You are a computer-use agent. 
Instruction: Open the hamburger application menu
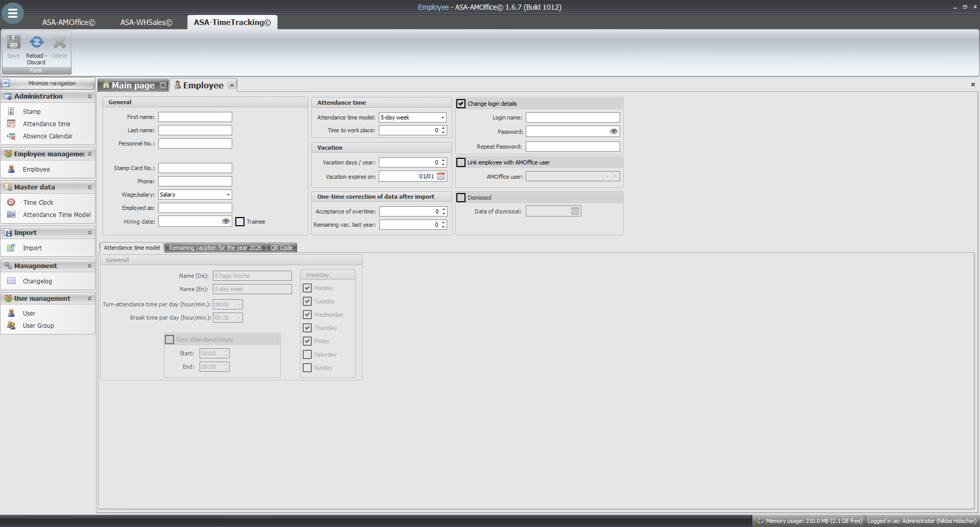(13, 13)
